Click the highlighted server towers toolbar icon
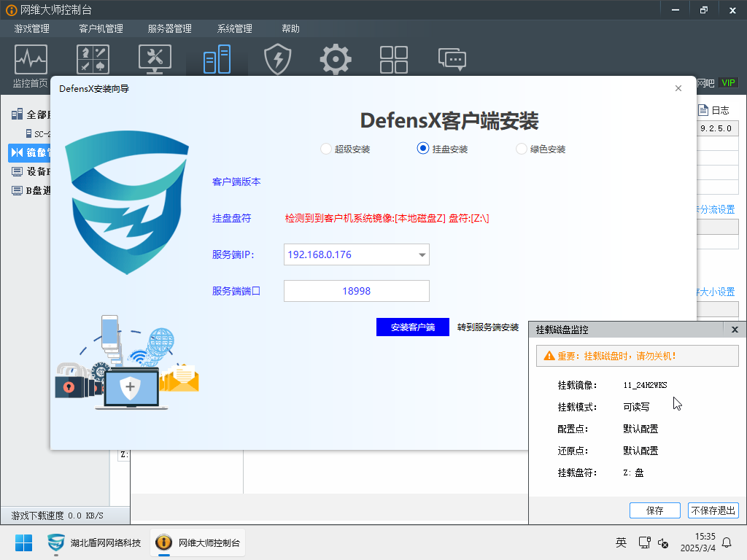Screen dimensions: 747x560 (217, 60)
